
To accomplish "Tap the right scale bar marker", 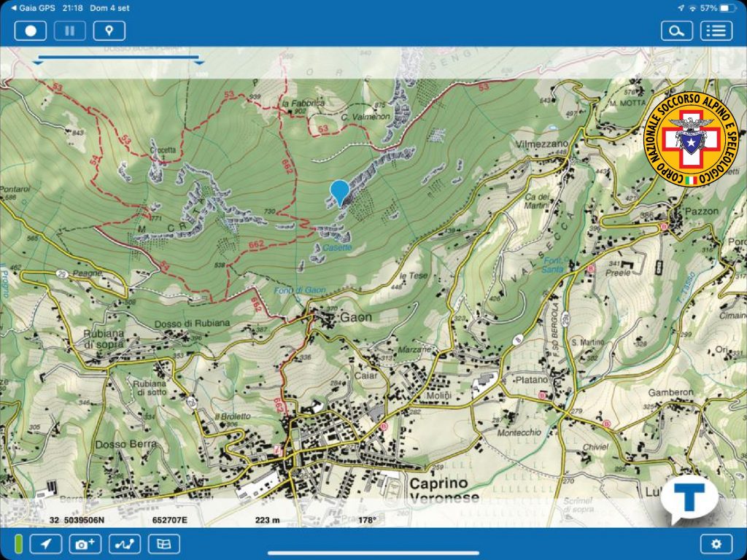I will (x=198, y=63).
